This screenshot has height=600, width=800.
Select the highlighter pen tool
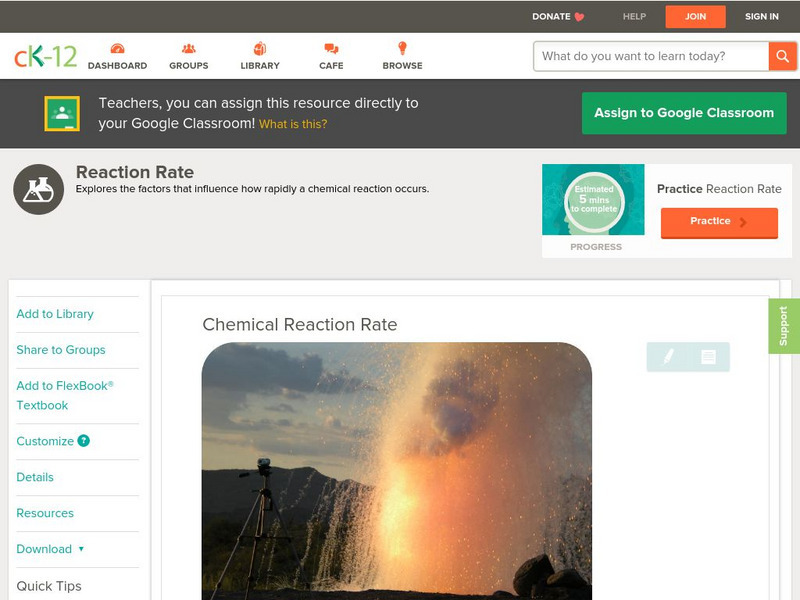click(668, 356)
